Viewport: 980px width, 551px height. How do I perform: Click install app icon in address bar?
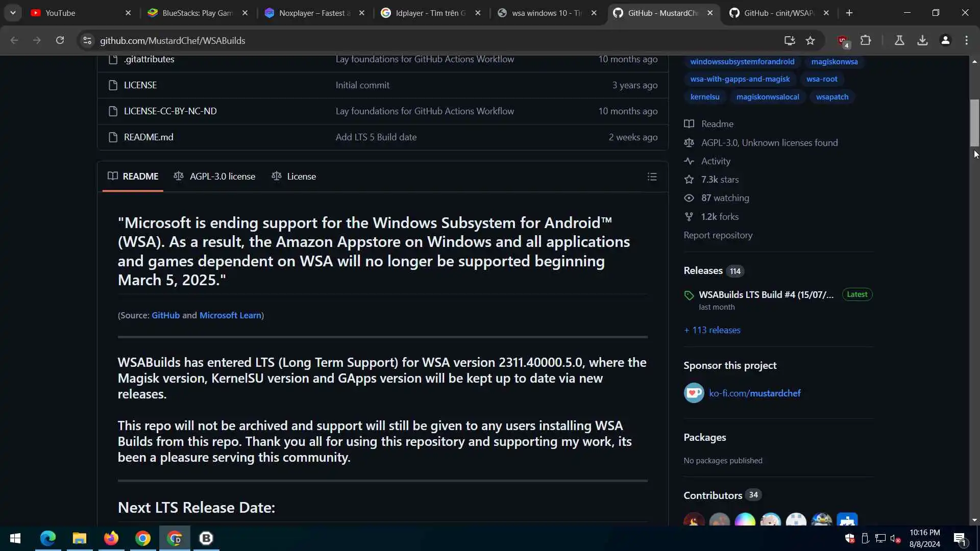tap(789, 40)
